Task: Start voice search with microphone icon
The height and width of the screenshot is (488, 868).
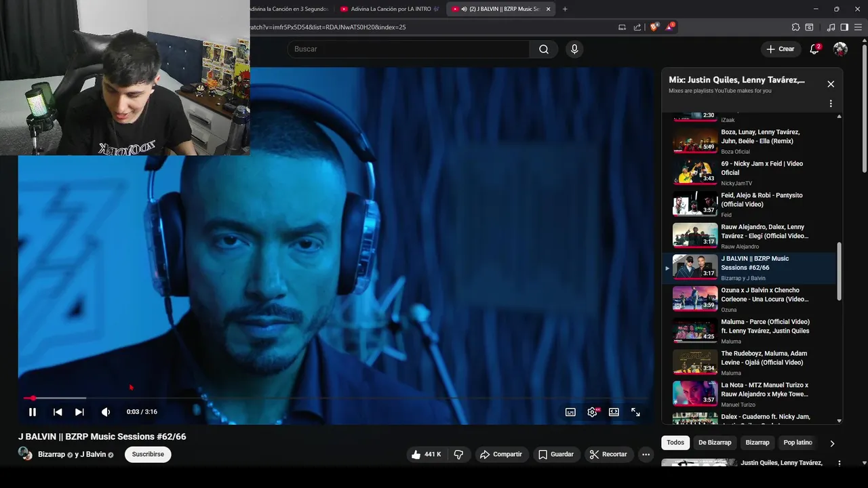Action: coord(574,49)
